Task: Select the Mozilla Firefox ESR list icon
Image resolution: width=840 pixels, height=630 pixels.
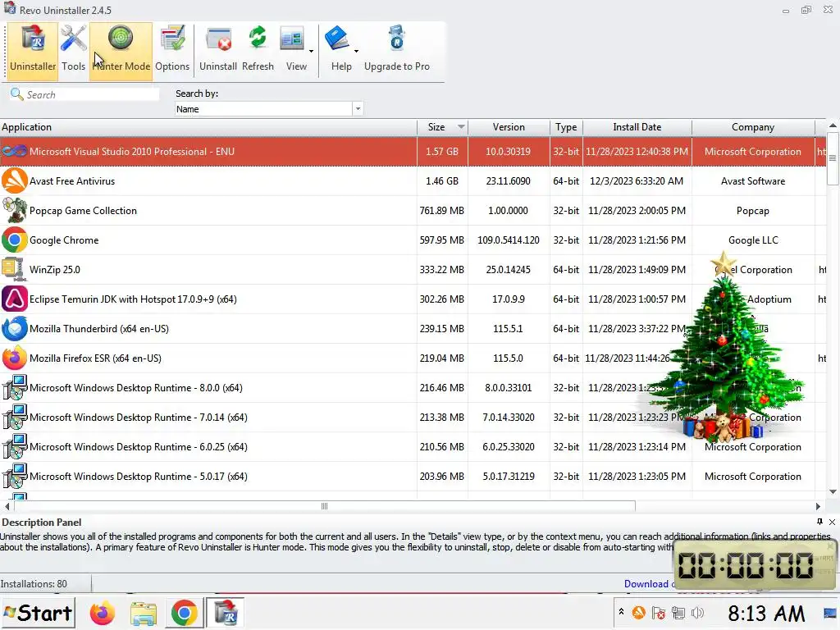Action: pyautogui.click(x=15, y=358)
